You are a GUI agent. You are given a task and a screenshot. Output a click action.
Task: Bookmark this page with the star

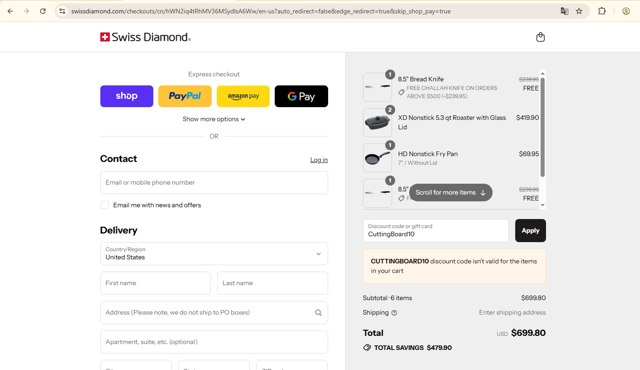pyautogui.click(x=579, y=11)
